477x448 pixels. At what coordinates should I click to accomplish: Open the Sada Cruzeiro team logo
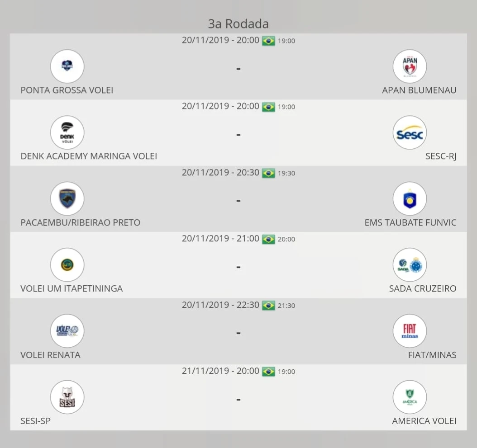pos(410,265)
